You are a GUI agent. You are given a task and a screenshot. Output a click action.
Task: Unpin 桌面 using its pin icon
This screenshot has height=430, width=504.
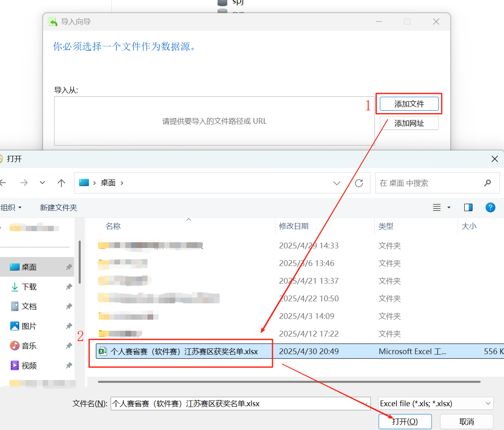pos(69,267)
